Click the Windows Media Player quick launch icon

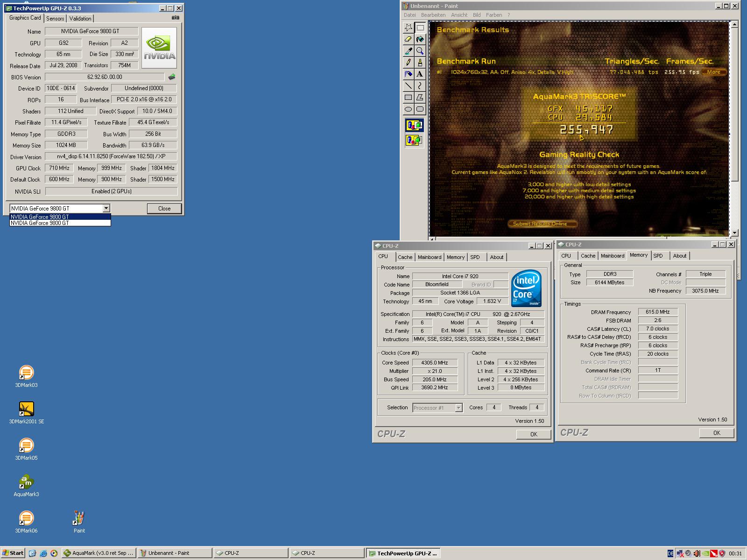tap(54, 553)
